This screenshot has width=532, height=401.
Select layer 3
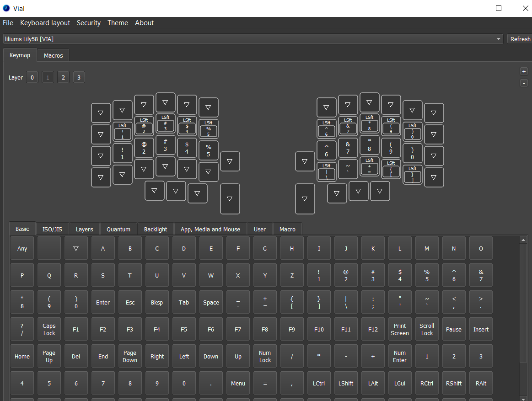click(x=79, y=77)
